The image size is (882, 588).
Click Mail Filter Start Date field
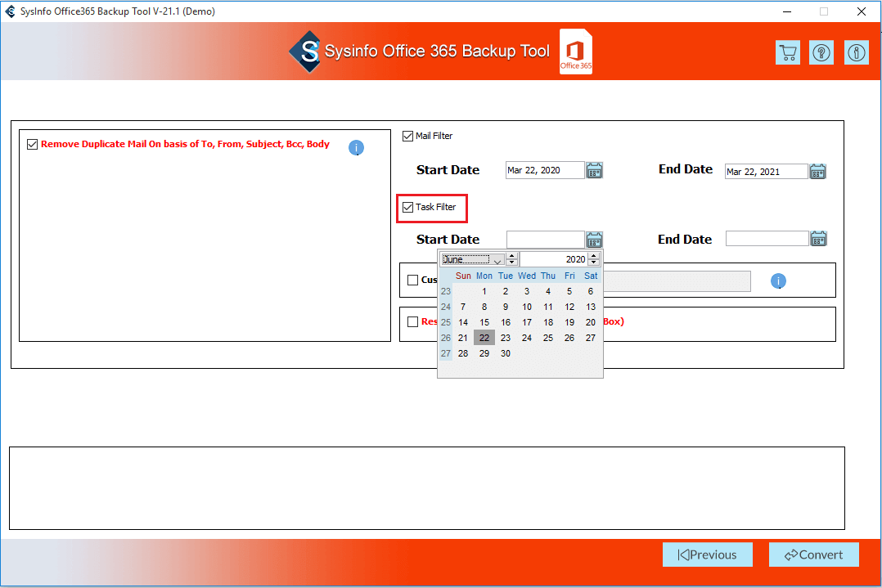coord(545,170)
